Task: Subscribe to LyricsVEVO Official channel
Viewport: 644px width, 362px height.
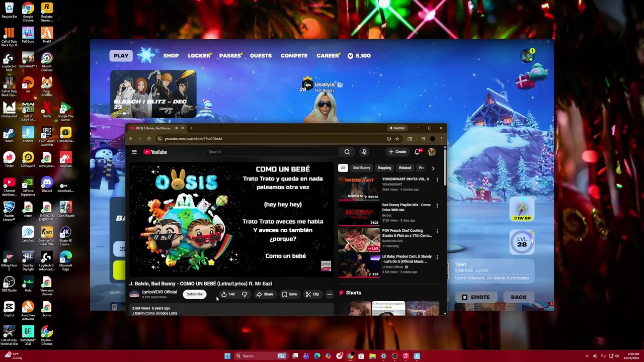Action: [x=195, y=295]
